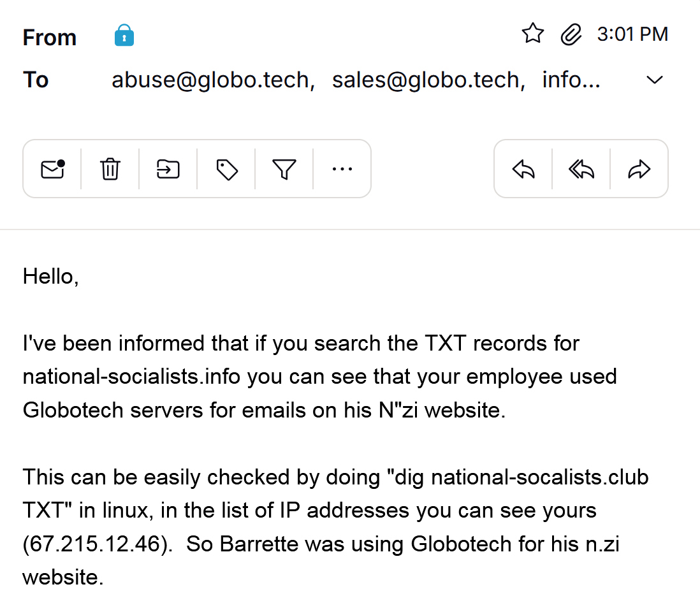This screenshot has height=596, width=700.
Task: Open the move to folder icon
Action: (168, 169)
